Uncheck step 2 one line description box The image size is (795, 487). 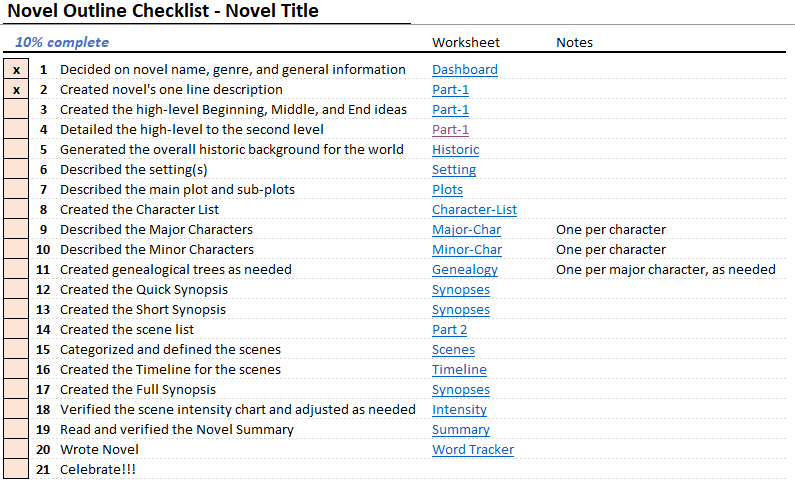click(x=17, y=90)
